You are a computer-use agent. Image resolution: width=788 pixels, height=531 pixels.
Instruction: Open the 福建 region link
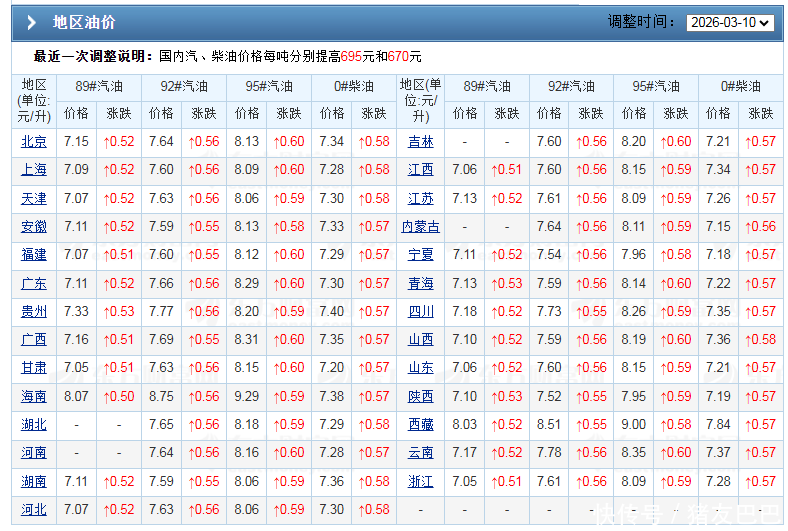tap(34, 255)
